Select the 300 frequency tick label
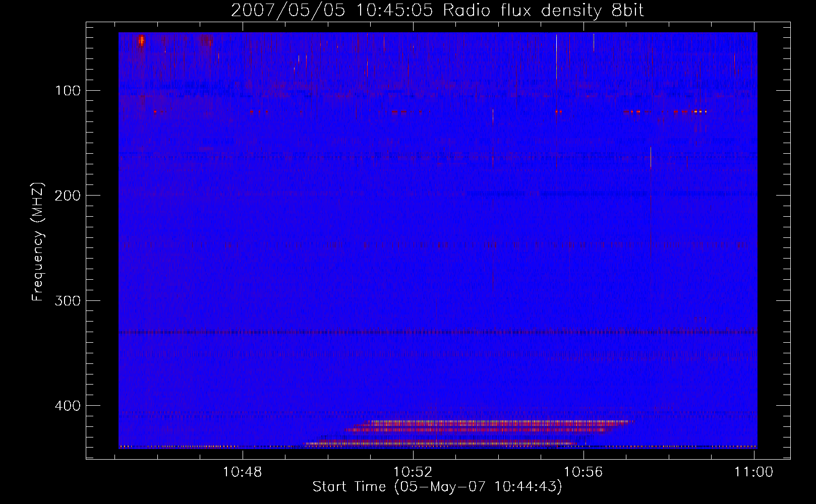This screenshot has width=816, height=504. [68, 300]
